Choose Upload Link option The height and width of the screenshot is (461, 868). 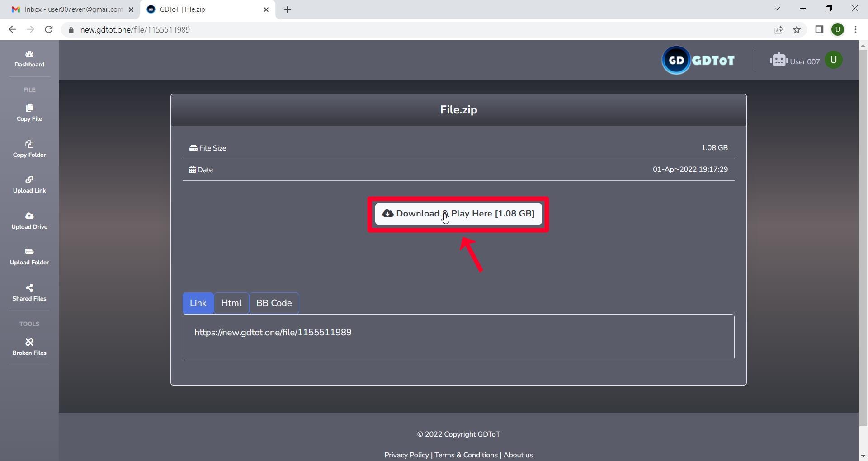coord(29,185)
